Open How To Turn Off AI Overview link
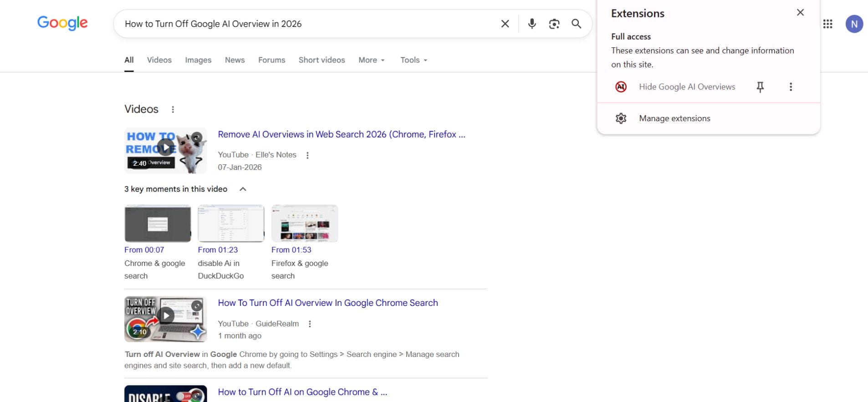This screenshot has width=868, height=402. (328, 303)
